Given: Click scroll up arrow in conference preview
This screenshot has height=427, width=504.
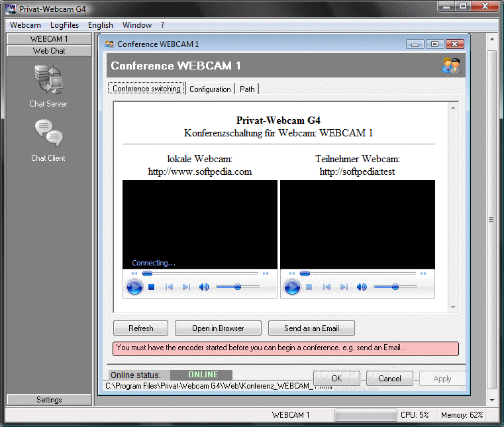Looking at the screenshot, I should click(x=453, y=108).
